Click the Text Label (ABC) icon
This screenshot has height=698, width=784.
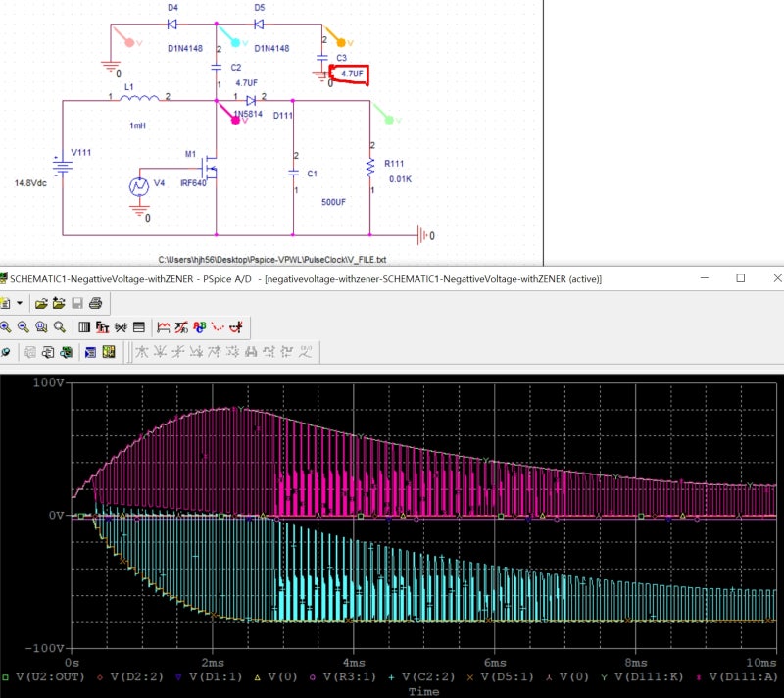[200, 326]
